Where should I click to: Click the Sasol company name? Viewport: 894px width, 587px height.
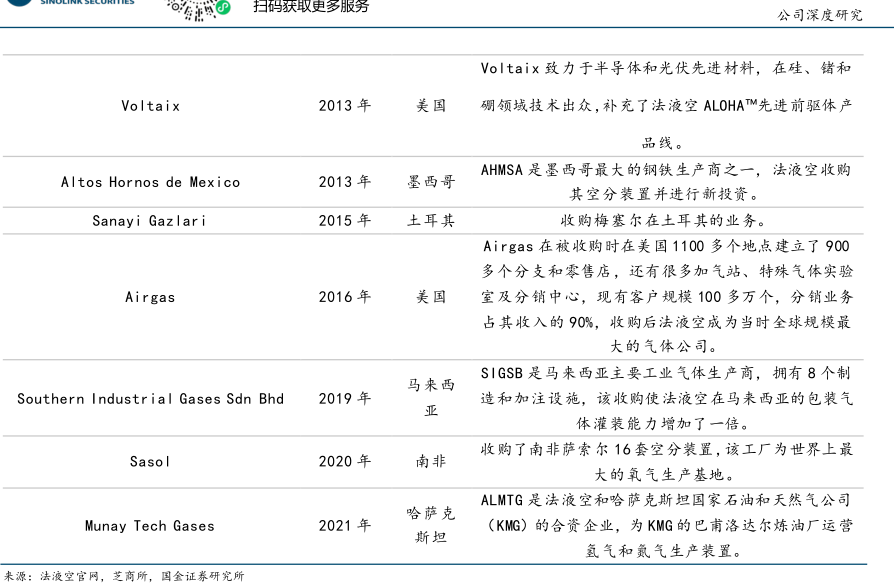coord(150,461)
